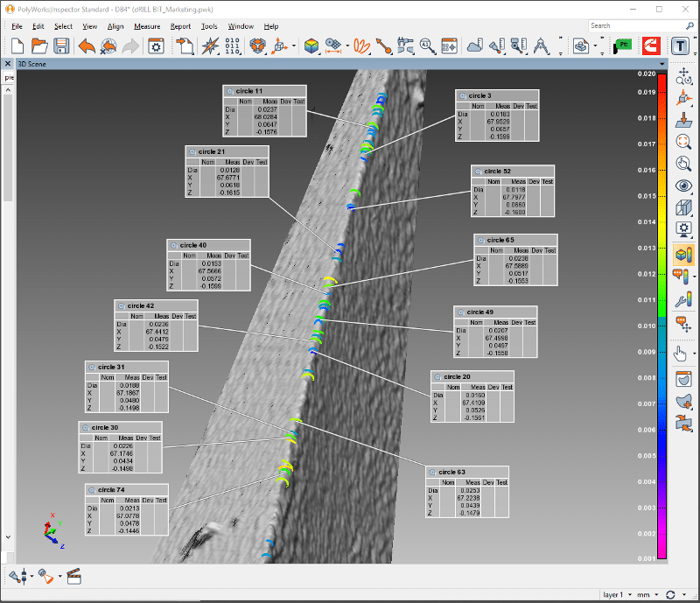Viewport: 700px width, 603px height.
Task: Open the mm units dropdown
Action: click(x=647, y=594)
